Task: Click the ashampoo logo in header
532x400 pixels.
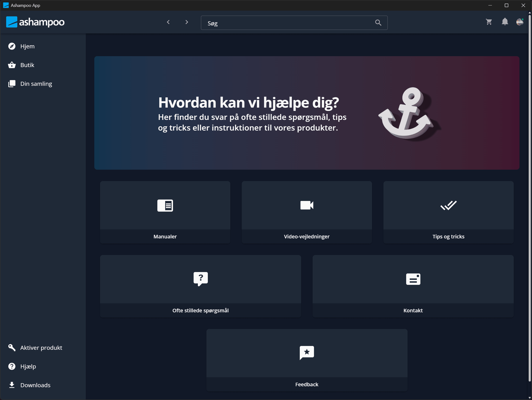Action: pos(35,22)
